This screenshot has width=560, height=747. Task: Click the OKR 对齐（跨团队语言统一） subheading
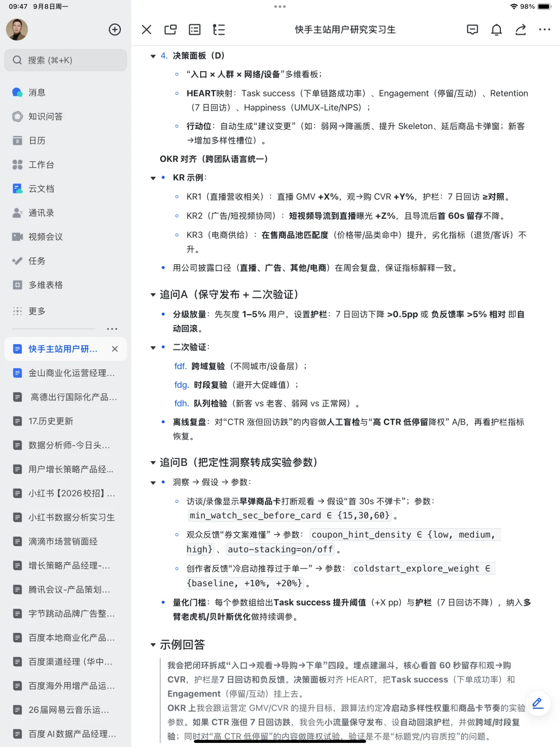point(214,159)
